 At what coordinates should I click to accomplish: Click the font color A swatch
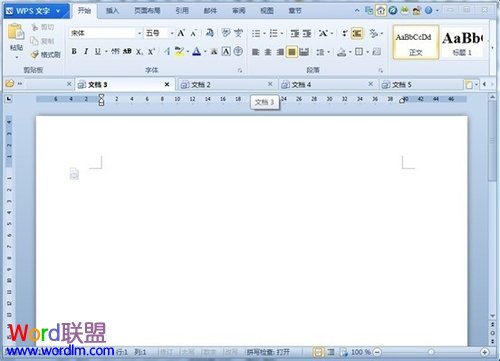[197, 51]
